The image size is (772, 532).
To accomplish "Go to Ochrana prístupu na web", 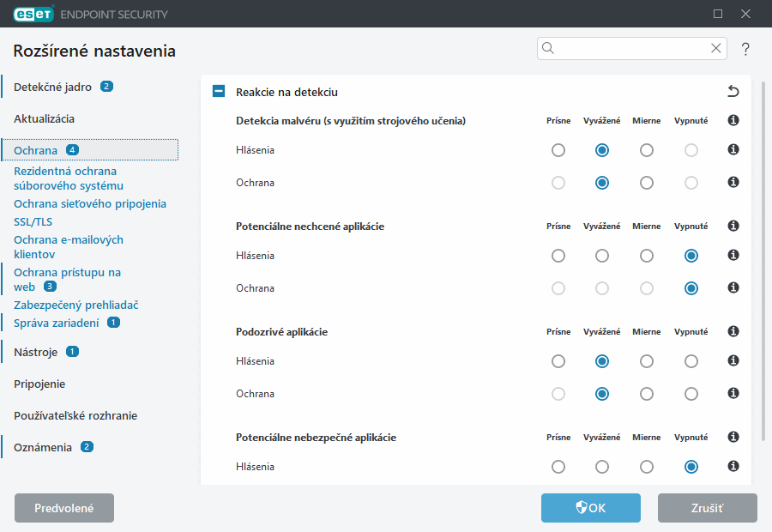I will click(67, 280).
